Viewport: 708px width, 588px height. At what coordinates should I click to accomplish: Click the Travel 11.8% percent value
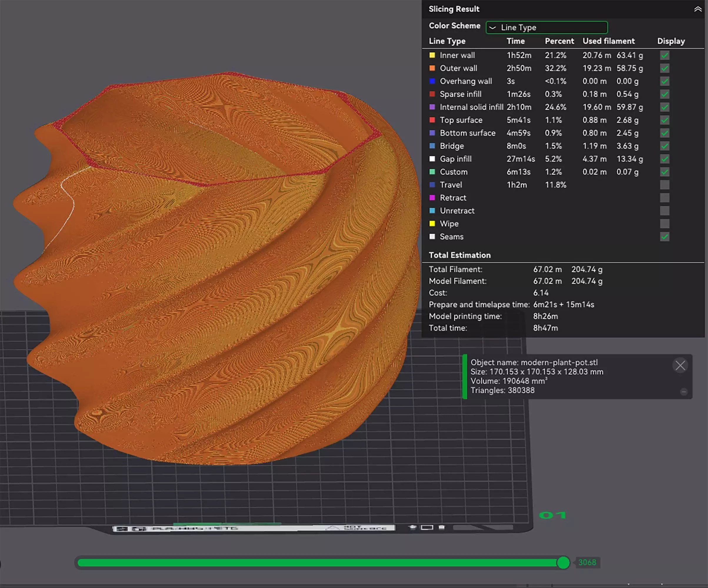(555, 185)
